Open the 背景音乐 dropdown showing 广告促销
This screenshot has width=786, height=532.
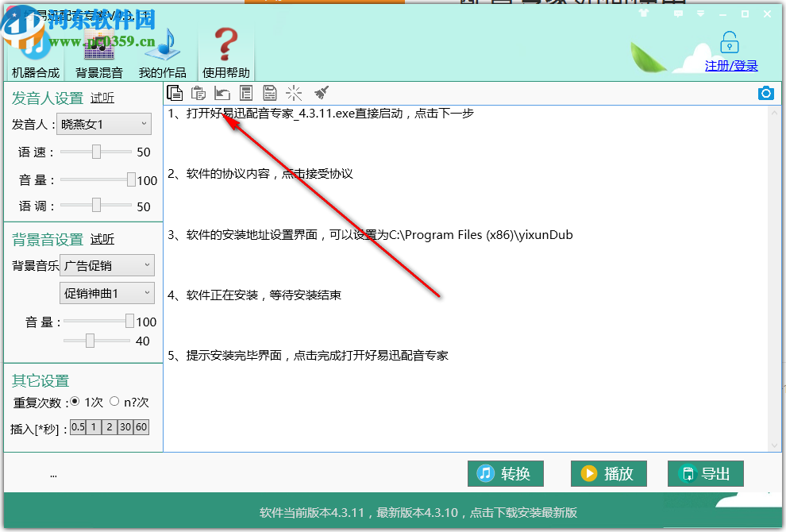[x=107, y=265]
